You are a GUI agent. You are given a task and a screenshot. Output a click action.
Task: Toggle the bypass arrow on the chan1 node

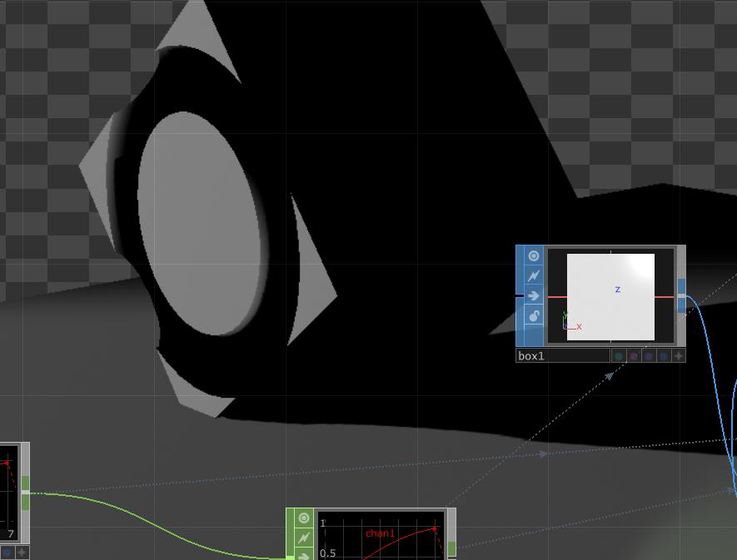tap(304, 556)
